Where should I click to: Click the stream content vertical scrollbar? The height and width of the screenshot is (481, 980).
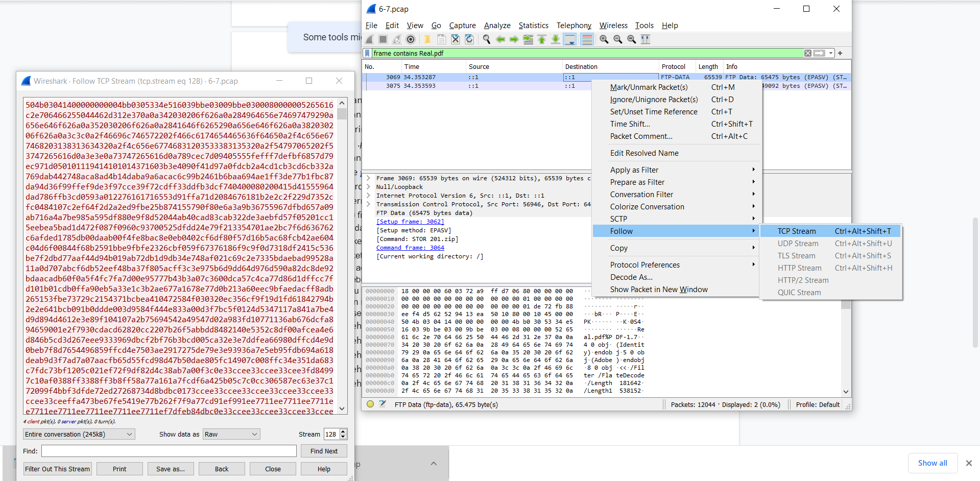coord(342,255)
